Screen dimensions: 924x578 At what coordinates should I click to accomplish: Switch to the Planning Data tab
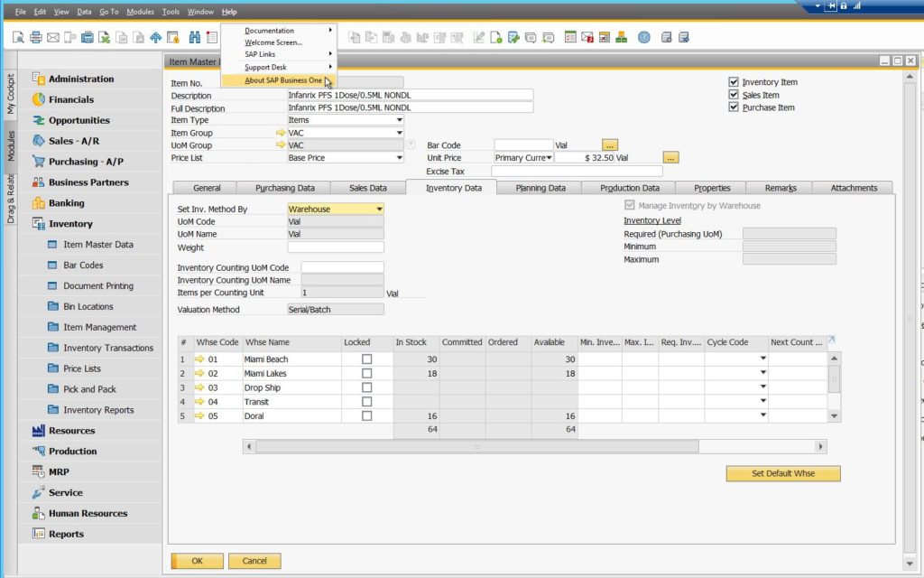(x=541, y=188)
